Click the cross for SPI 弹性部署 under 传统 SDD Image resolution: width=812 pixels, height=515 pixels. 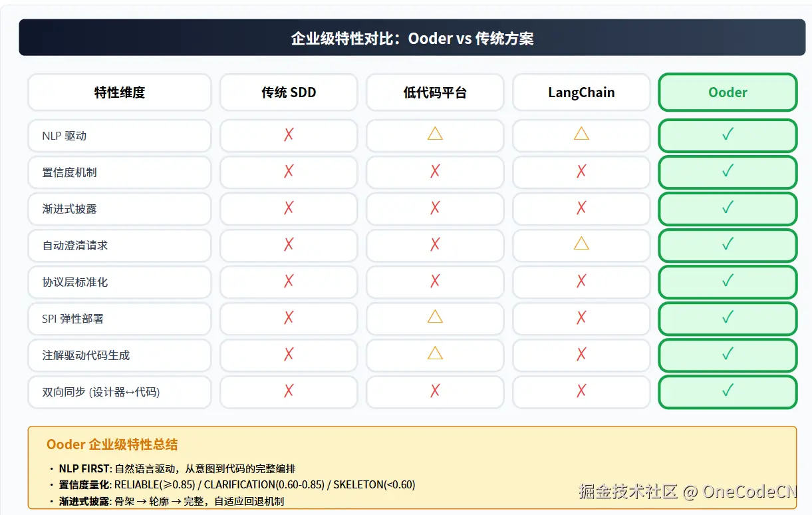[289, 318]
